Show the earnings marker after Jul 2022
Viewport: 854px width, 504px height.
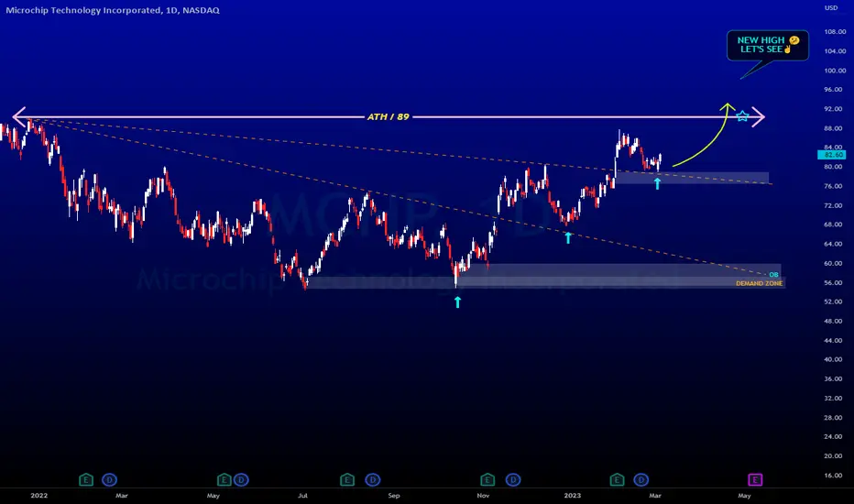347,480
